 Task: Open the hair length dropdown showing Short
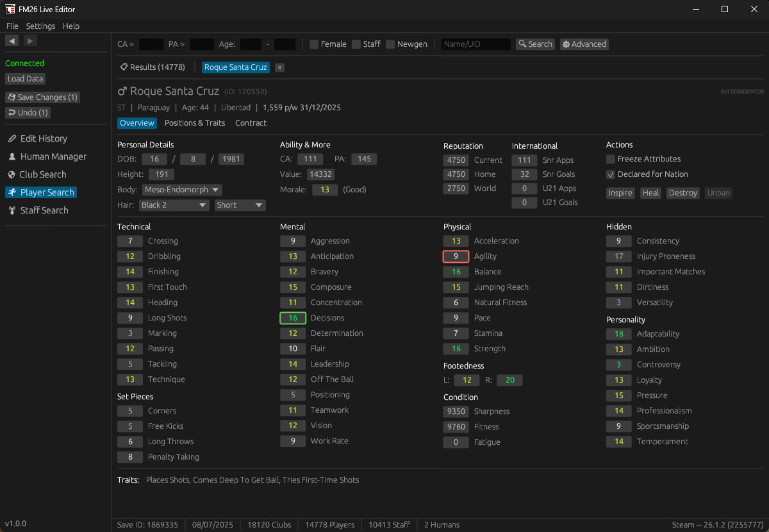(x=240, y=204)
